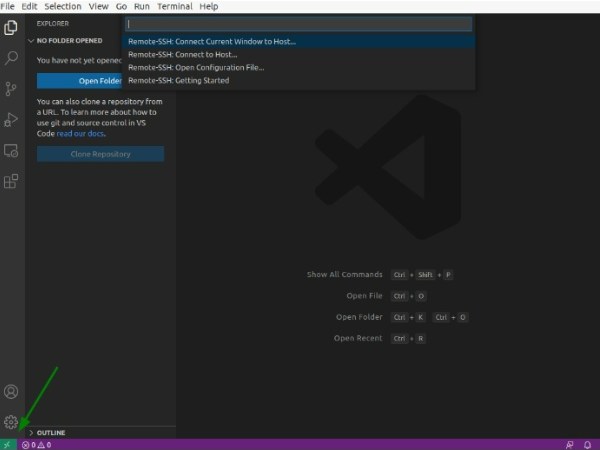Image resolution: width=600 pixels, height=450 pixels.
Task: Open the Help menu
Action: [209, 7]
